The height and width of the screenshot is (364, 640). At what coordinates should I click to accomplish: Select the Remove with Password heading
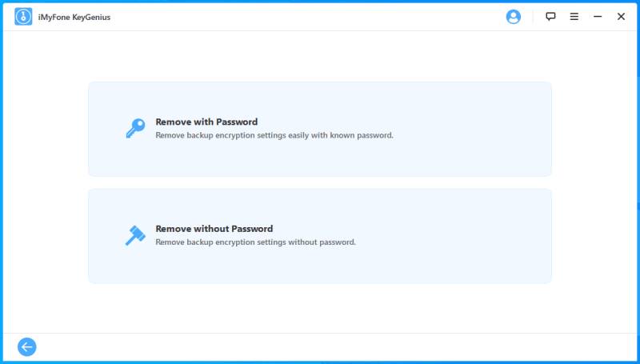(206, 122)
